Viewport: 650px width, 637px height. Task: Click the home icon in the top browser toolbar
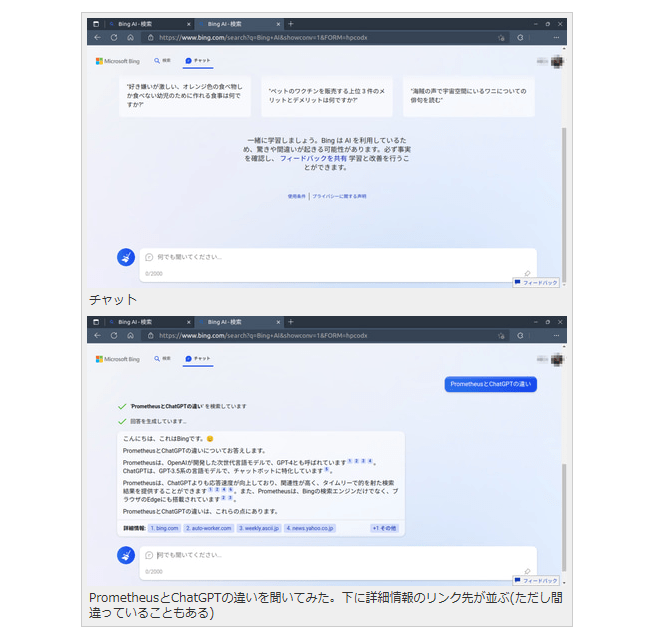pos(130,37)
